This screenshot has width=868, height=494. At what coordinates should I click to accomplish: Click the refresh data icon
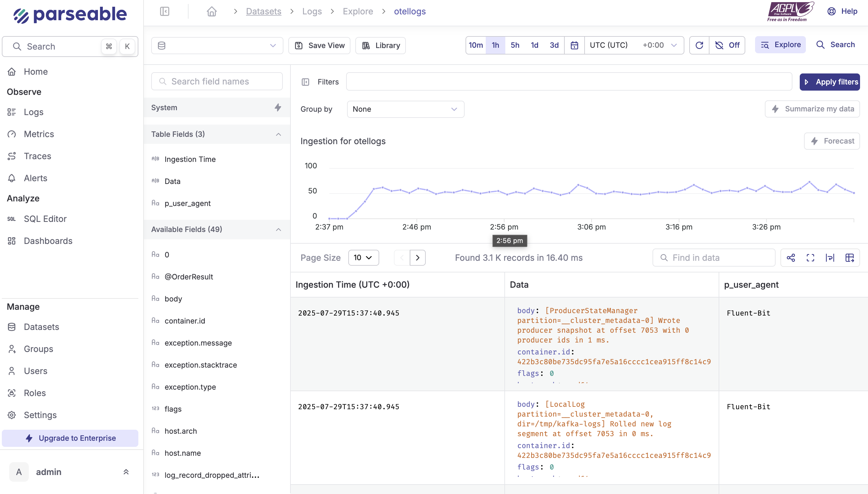click(x=699, y=45)
